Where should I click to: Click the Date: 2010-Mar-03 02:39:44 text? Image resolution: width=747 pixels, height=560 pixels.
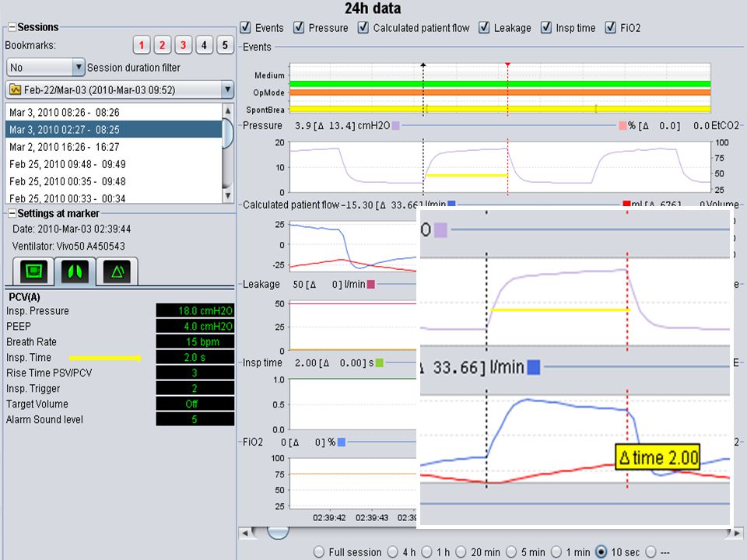point(72,229)
